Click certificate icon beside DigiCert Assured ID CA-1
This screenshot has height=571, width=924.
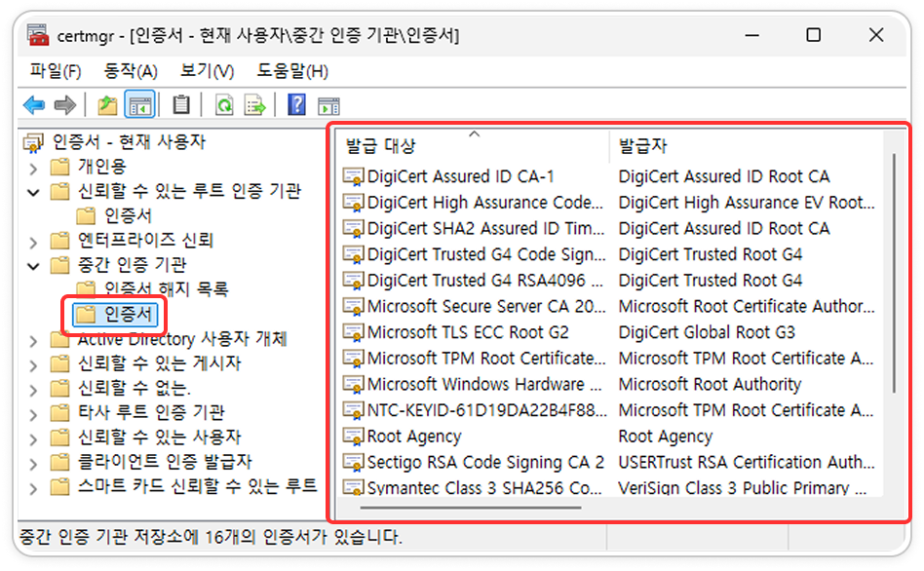(x=353, y=176)
